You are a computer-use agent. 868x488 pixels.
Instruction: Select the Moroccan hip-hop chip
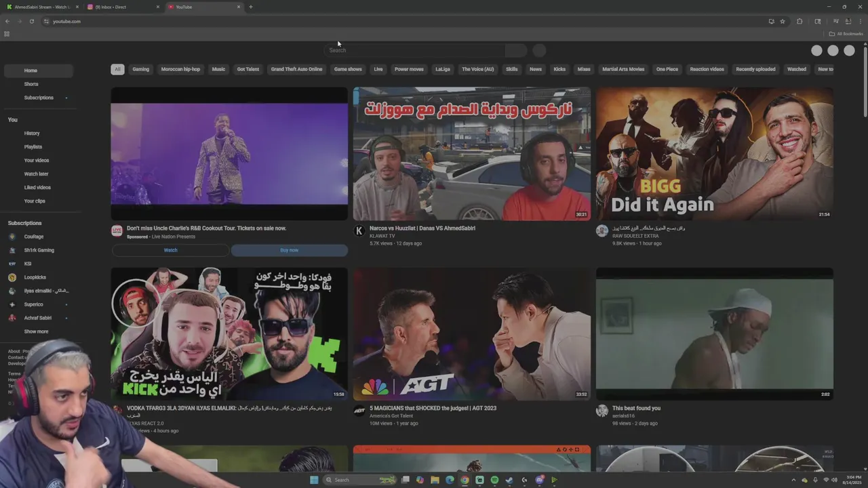coord(180,69)
